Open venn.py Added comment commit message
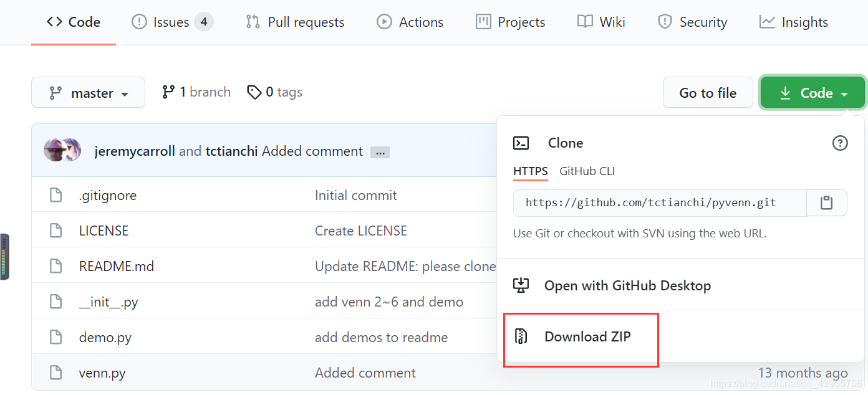Screen dimensions: 868x395 click(x=365, y=373)
